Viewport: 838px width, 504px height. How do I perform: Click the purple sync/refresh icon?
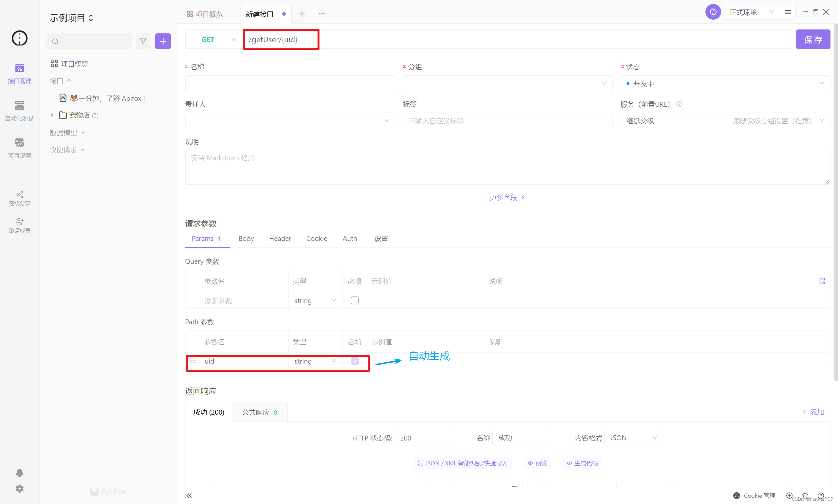click(x=713, y=12)
